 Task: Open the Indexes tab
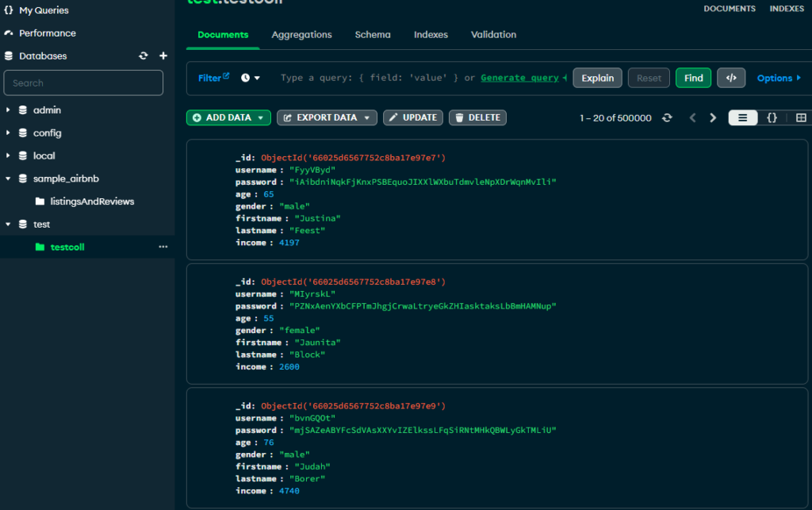pos(431,35)
